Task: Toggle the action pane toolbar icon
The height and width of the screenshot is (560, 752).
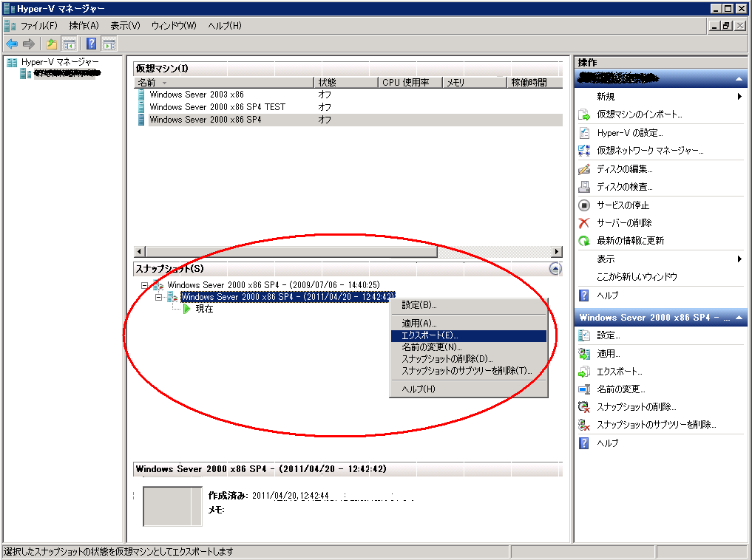Action: [109, 44]
